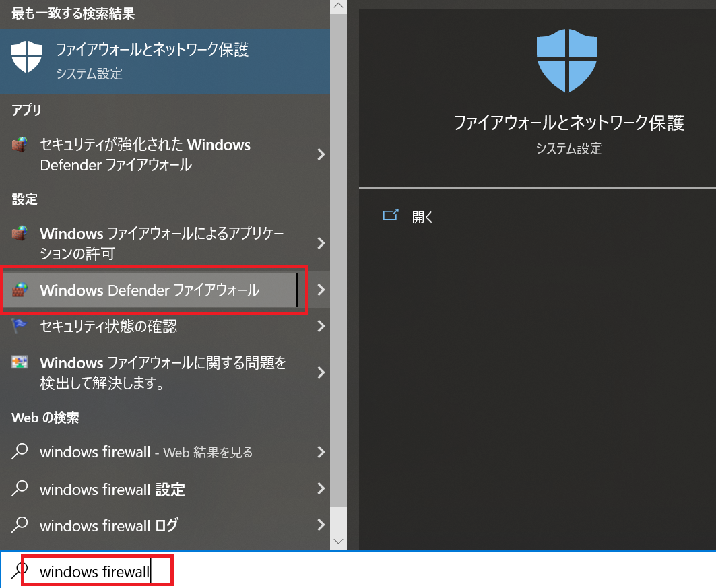The height and width of the screenshot is (588, 716).
Task: Expand arrow for セキュリティが強化された Windows Defender ファイアウォール
Action: (321, 154)
